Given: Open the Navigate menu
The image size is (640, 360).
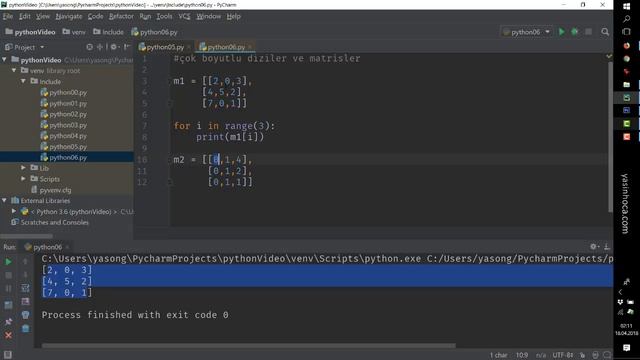Looking at the screenshot, I should 69,16.
